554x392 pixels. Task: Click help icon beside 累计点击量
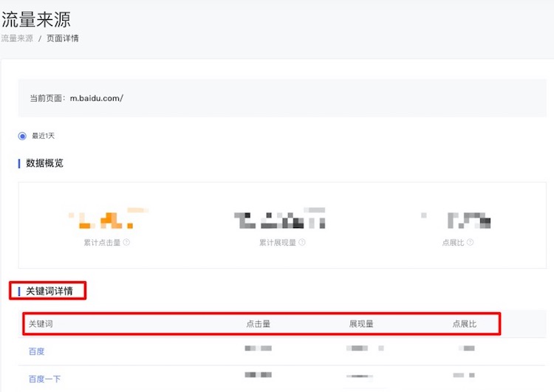127,242
